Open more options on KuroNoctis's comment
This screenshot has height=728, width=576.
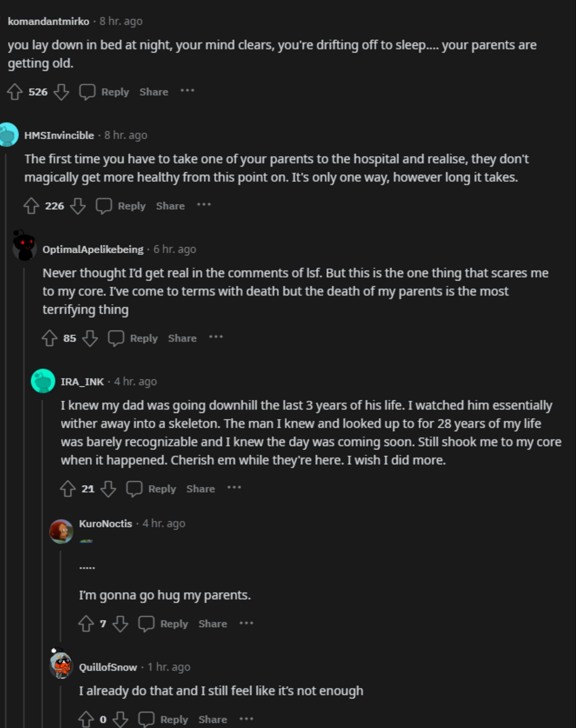[246, 623]
